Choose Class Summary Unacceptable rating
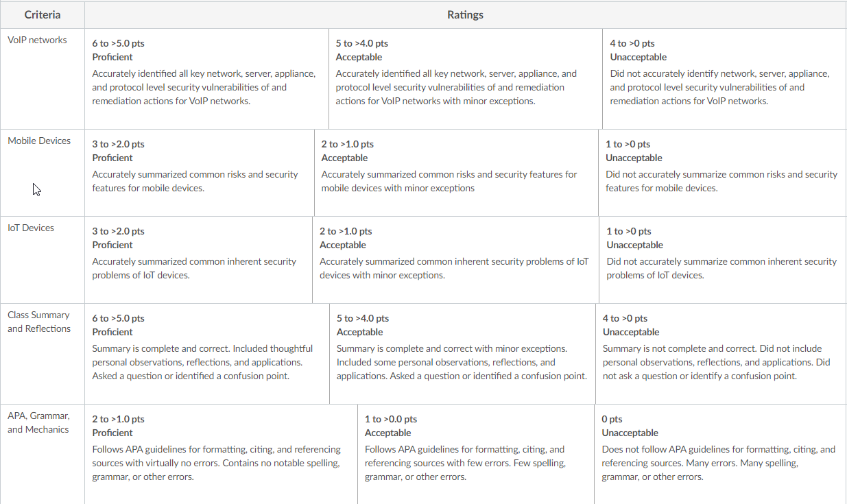Image resolution: width=847 pixels, height=504 pixels. point(721,354)
